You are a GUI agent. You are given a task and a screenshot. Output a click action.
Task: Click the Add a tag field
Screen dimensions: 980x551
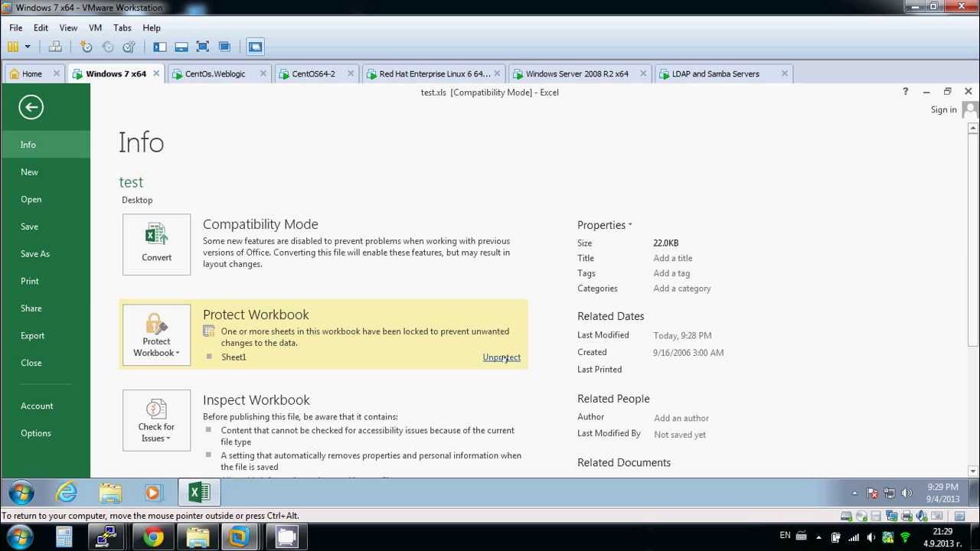[x=671, y=273]
